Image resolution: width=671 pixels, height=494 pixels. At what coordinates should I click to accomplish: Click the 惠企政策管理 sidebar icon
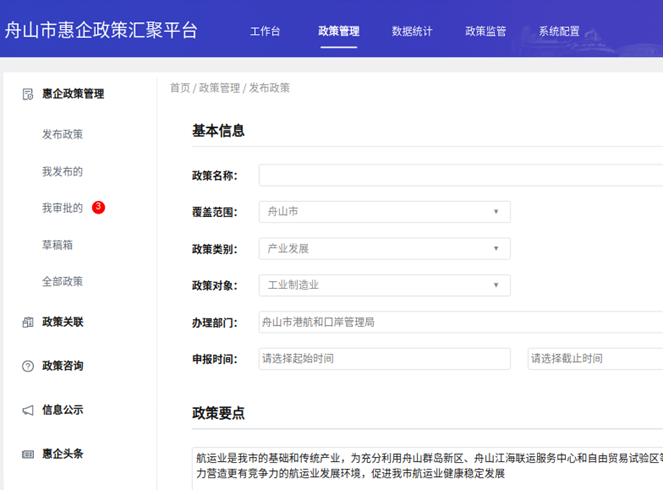pyautogui.click(x=28, y=94)
